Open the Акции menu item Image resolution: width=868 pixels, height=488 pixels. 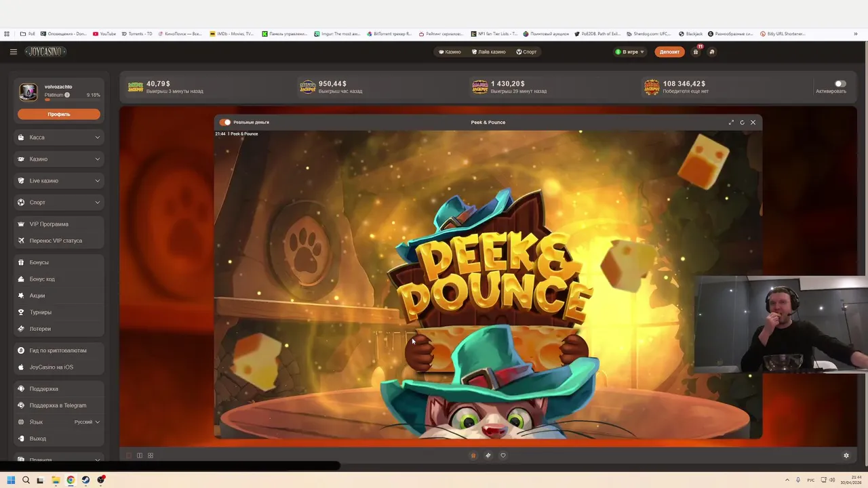click(59, 296)
